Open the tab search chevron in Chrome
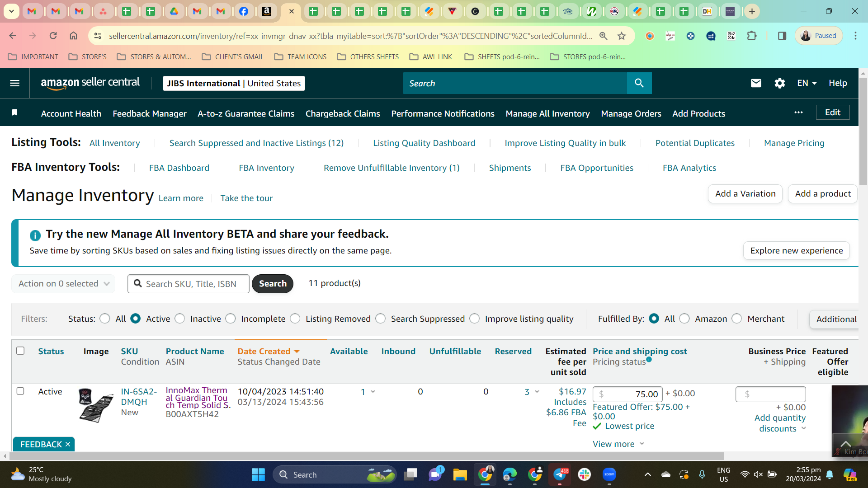Screen dimensions: 868x488 (x=11, y=11)
